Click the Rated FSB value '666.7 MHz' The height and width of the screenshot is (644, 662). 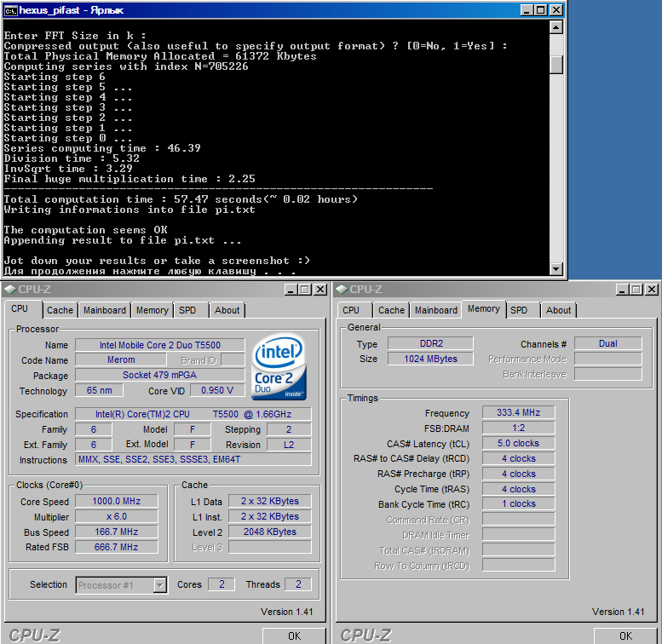point(117,547)
